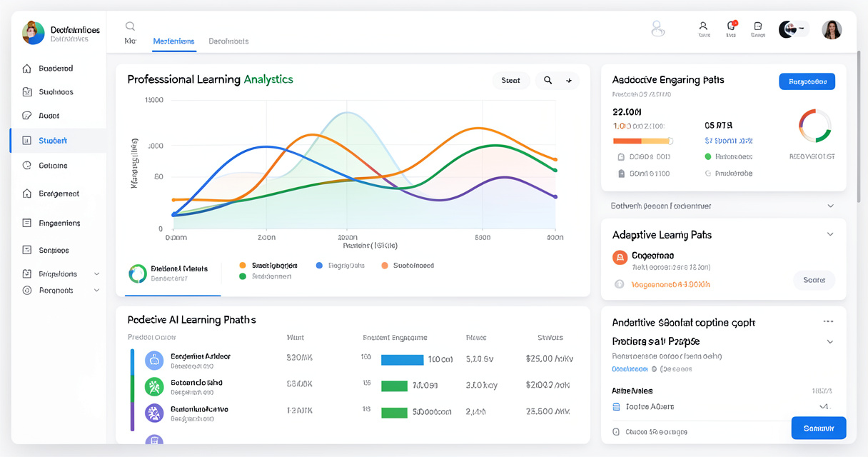Select the active blue underlined top tab
Screen dimensions: 868x457
pos(173,42)
